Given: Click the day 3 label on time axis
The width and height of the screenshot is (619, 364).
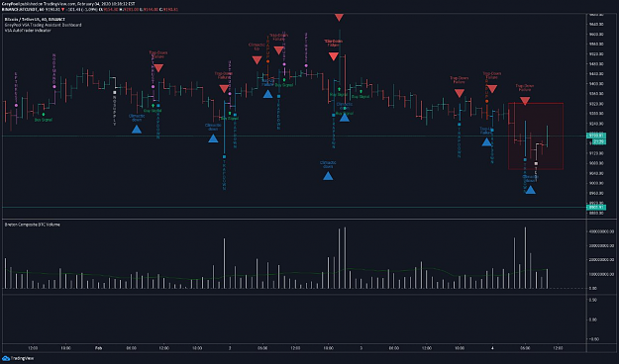Looking at the screenshot, I should click(361, 348).
